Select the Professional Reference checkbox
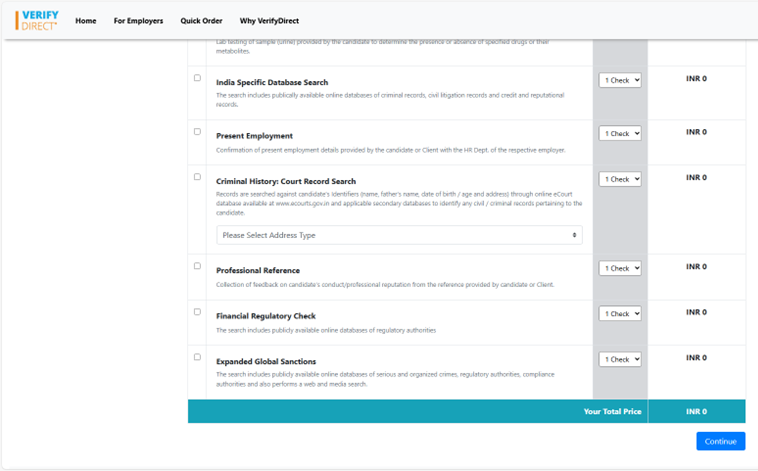This screenshot has height=471, width=758. (197, 266)
